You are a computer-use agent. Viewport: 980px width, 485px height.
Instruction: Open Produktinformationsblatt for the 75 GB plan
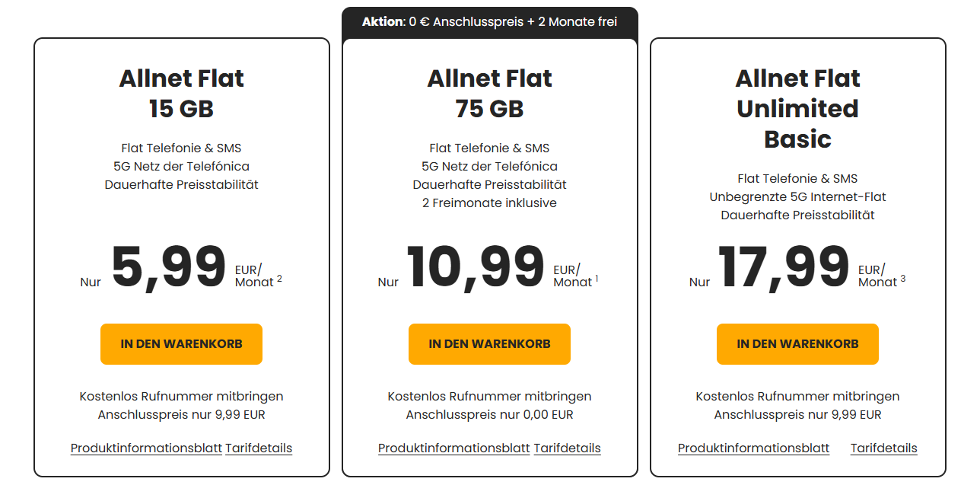(453, 448)
